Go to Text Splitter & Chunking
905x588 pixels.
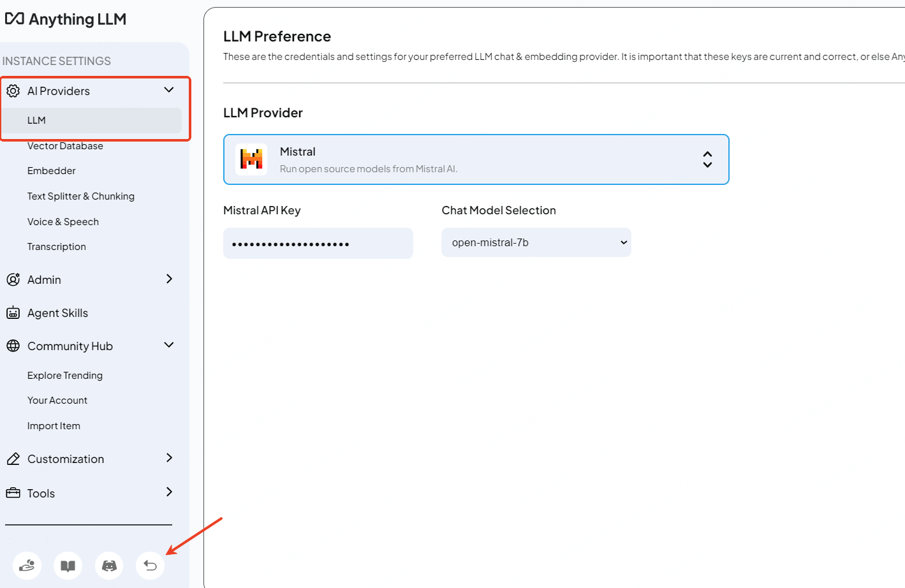coord(81,196)
